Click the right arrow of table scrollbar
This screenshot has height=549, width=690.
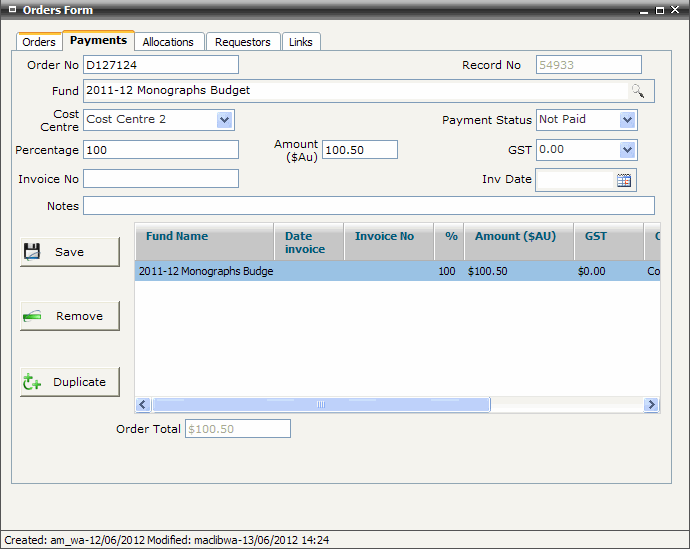651,405
